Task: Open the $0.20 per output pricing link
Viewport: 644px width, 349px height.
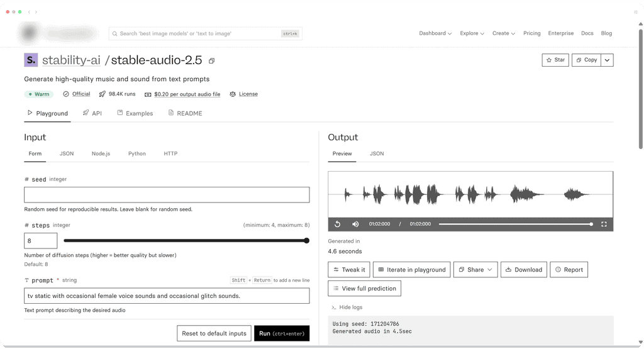Action: (x=187, y=94)
